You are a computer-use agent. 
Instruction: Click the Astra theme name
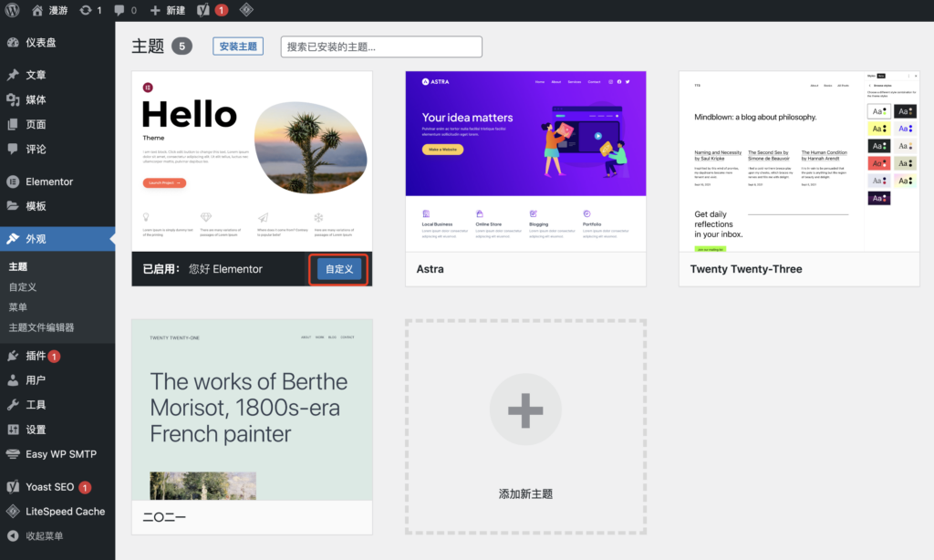[x=431, y=269]
